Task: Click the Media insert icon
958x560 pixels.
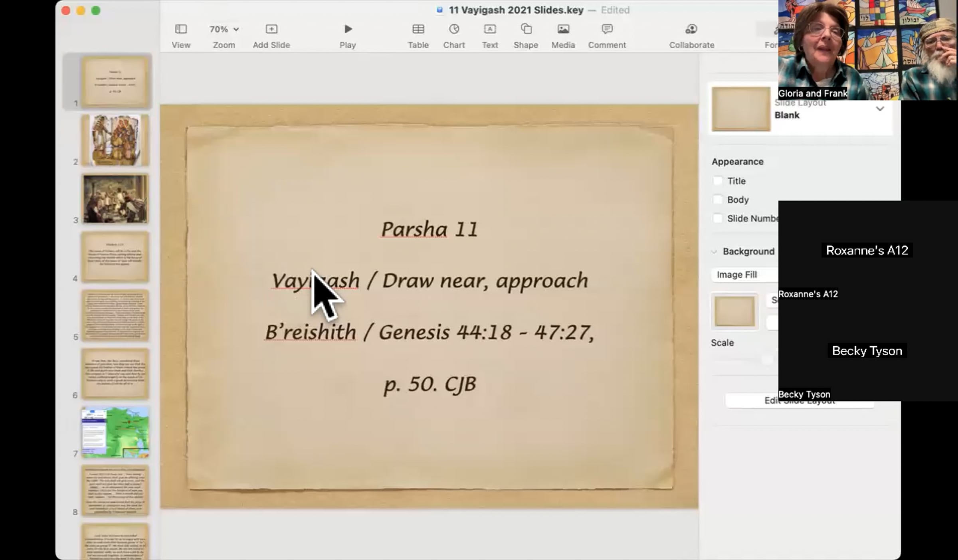Action: coord(563,29)
